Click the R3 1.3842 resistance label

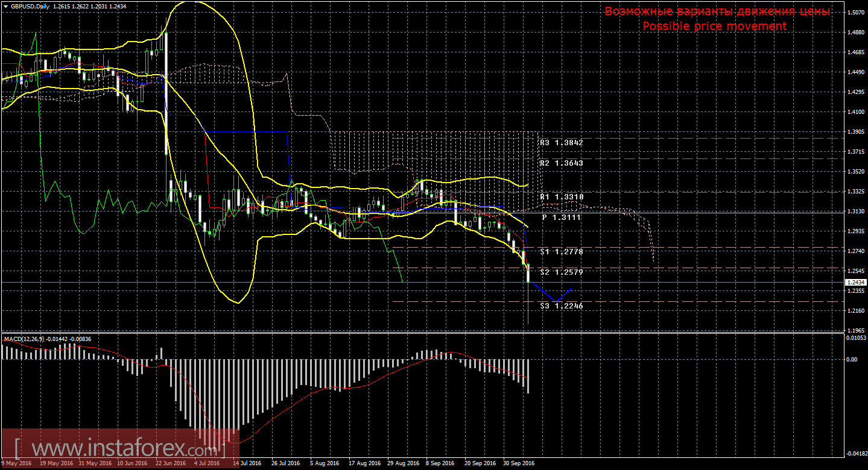pyautogui.click(x=562, y=143)
